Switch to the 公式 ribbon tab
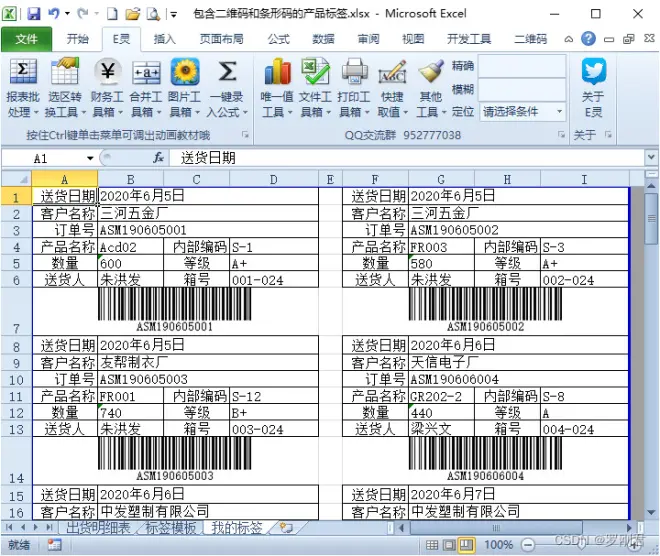Image resolution: width=660 pixels, height=556 pixels. click(279, 39)
